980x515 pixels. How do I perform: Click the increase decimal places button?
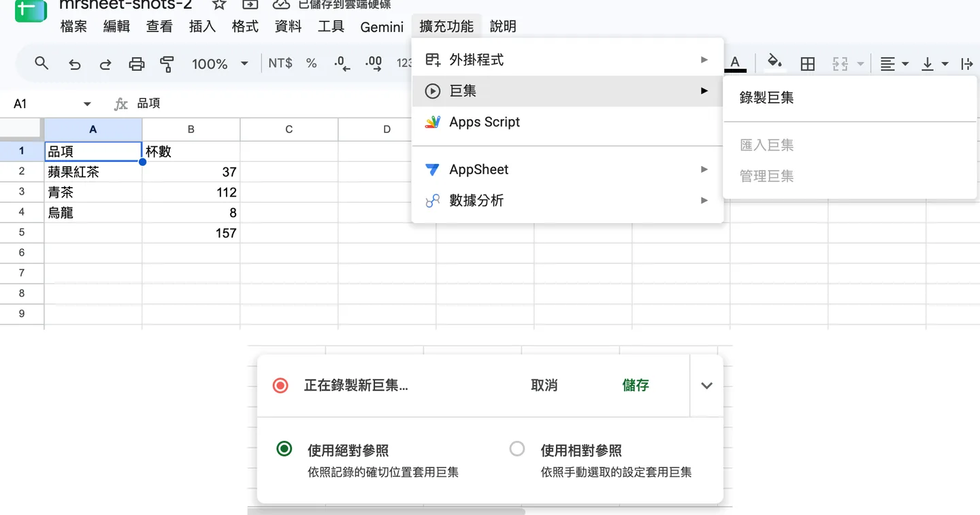click(374, 63)
